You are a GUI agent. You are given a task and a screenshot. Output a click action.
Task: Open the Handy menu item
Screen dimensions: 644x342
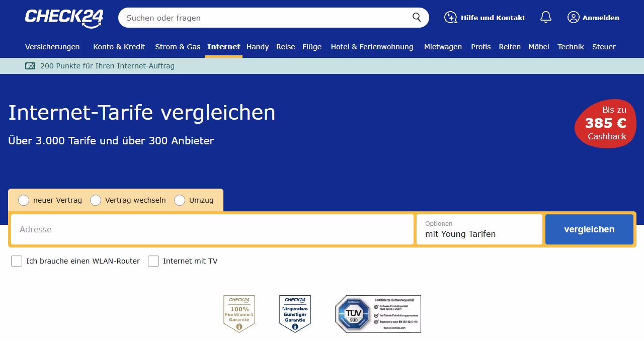click(x=258, y=47)
